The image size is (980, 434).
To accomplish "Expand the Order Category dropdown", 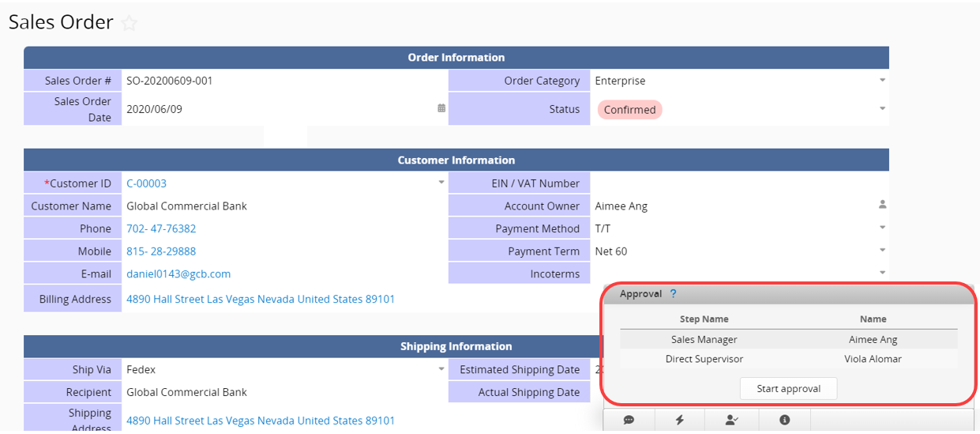I will point(882,80).
